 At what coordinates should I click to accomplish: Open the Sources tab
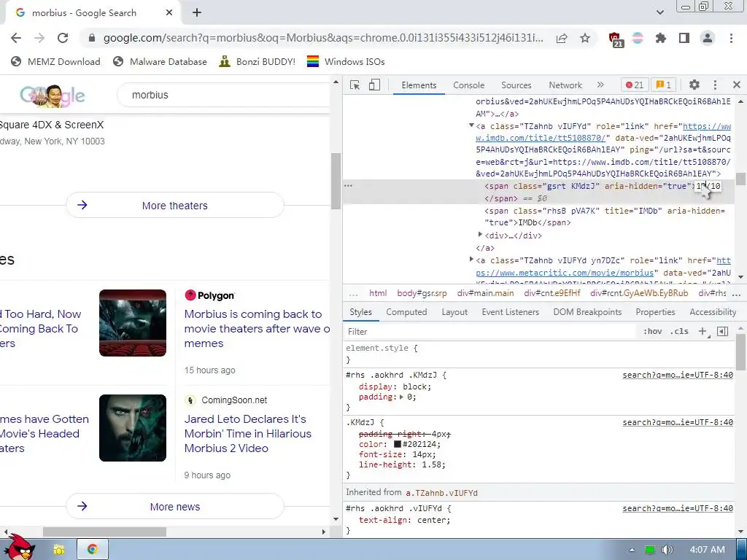coord(516,85)
